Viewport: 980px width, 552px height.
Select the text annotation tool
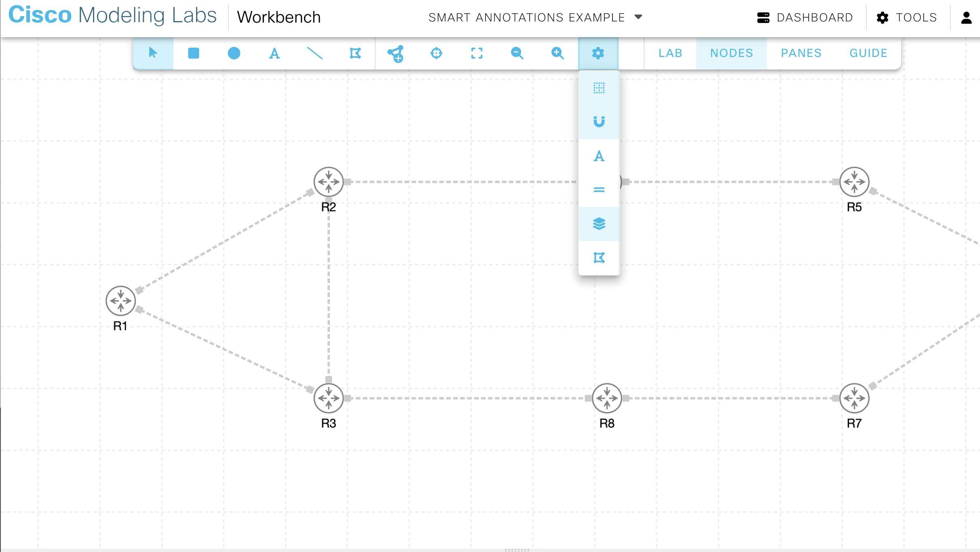[x=274, y=53]
